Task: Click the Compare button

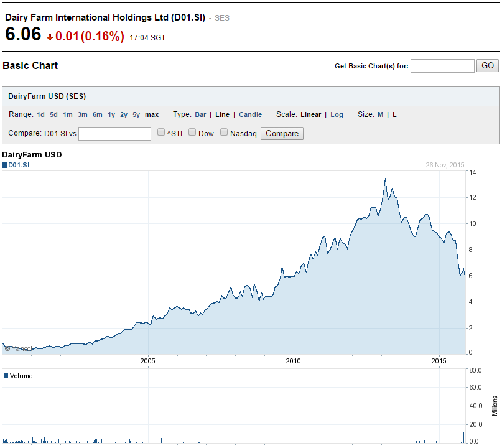Action: (282, 134)
